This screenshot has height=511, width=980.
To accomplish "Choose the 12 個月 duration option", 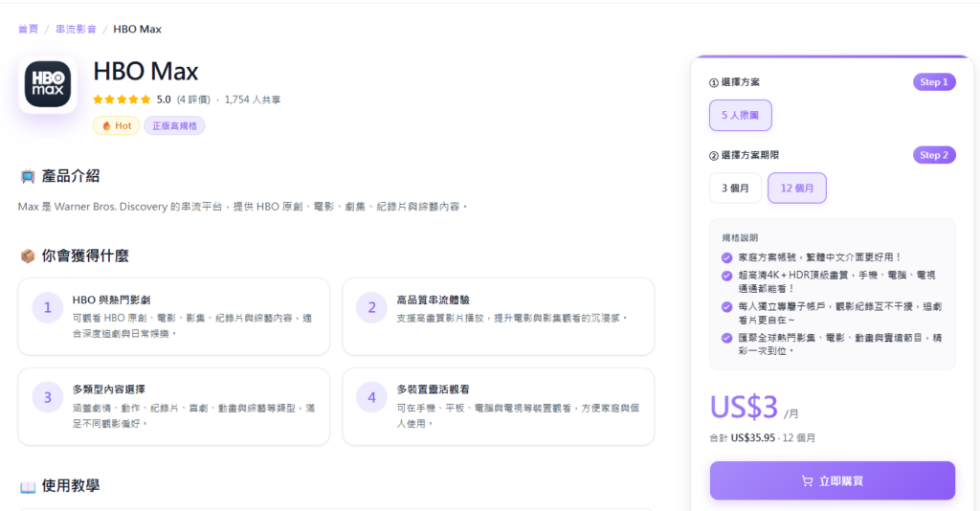I will pyautogui.click(x=797, y=188).
